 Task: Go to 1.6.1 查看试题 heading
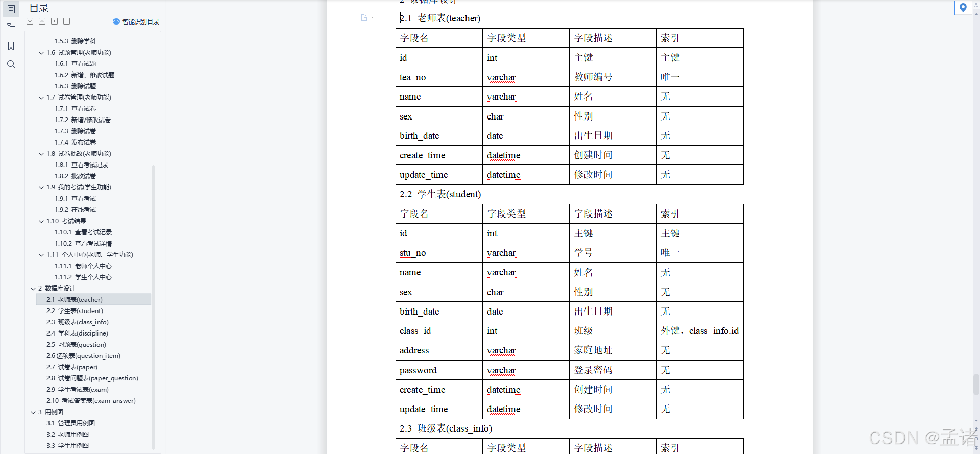coord(75,64)
